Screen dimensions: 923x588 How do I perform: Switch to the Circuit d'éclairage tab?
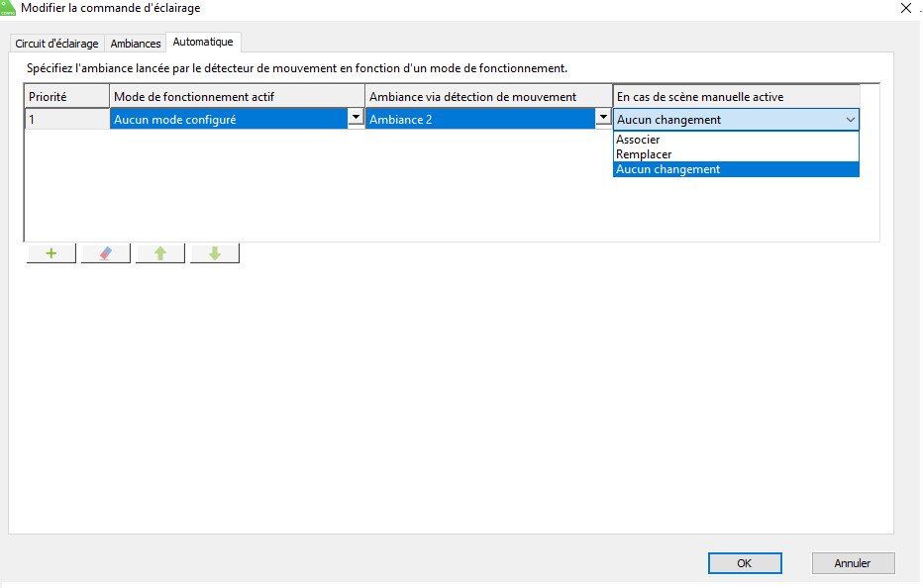tap(56, 44)
